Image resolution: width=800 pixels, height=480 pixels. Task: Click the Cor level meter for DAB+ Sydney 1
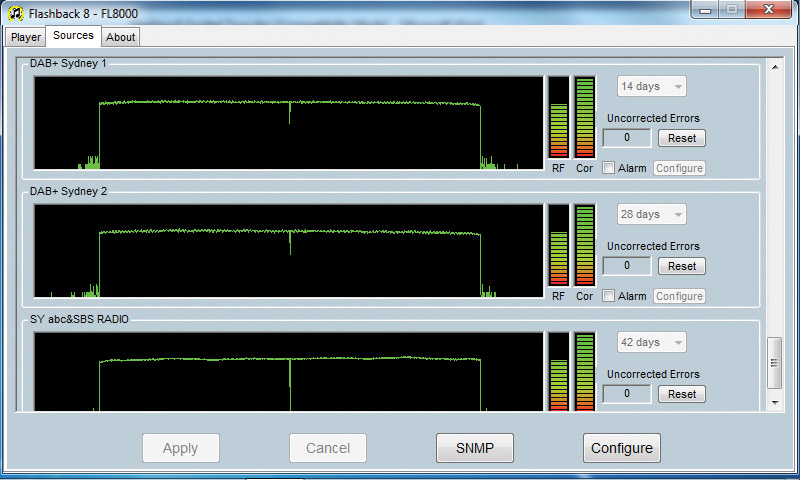pos(585,116)
